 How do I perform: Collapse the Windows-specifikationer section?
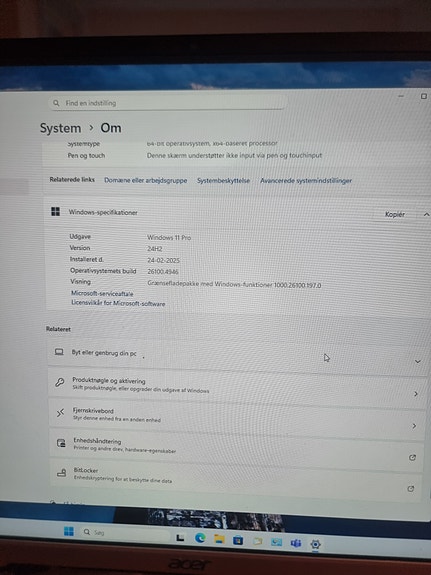pyautogui.click(x=426, y=215)
